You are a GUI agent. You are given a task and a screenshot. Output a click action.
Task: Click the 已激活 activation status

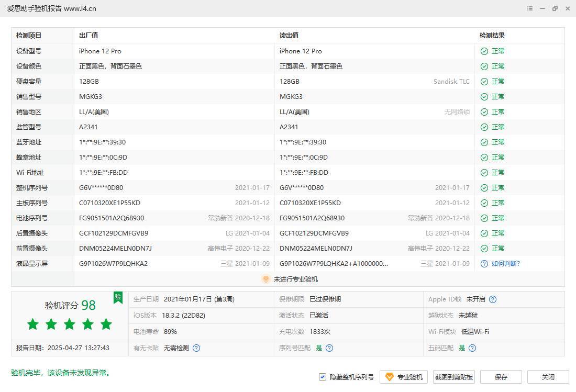(x=319, y=316)
